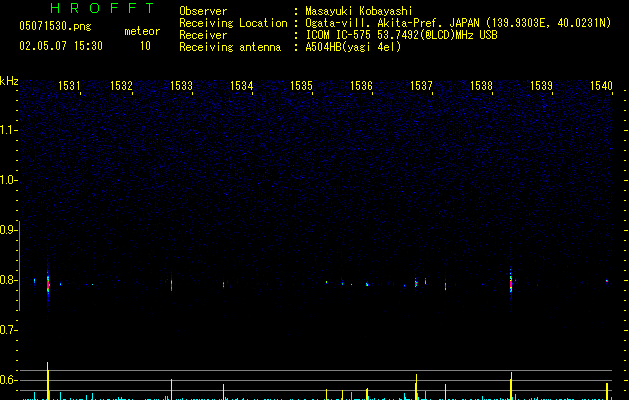Click the tallest yellow power spike before 1531
Screen dimensions: 629x400
48,381
